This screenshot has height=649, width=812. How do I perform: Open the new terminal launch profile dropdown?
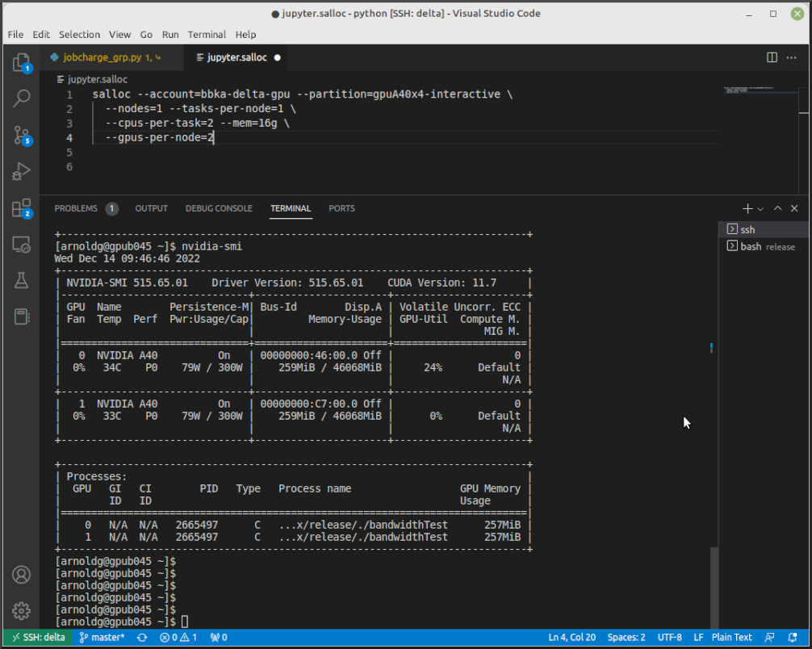click(x=760, y=209)
